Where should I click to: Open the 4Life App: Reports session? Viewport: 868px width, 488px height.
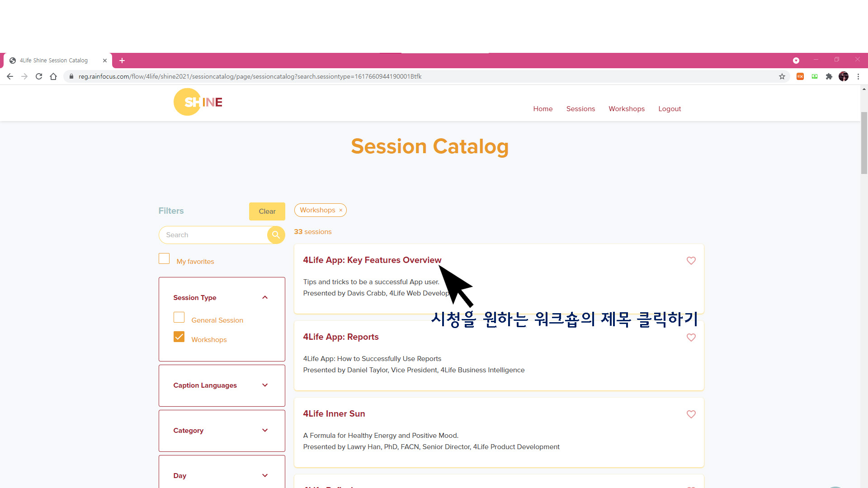coord(341,337)
